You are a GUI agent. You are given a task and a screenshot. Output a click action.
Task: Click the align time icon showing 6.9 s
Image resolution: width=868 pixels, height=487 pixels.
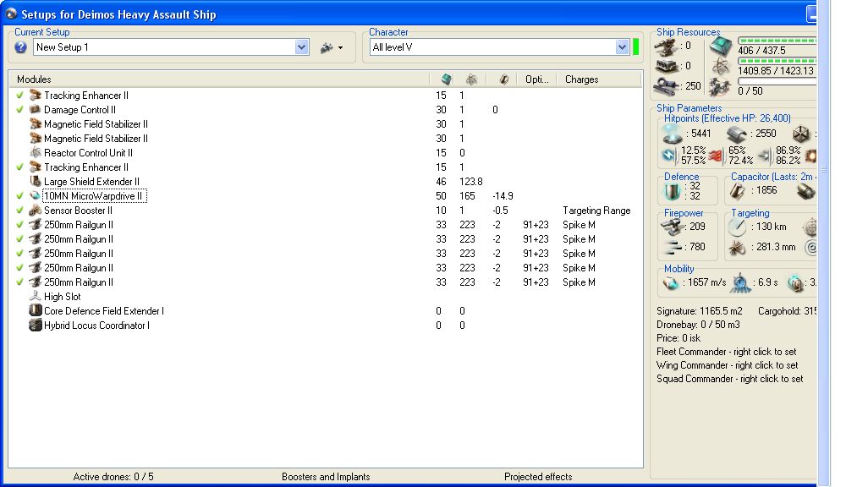coord(740,282)
